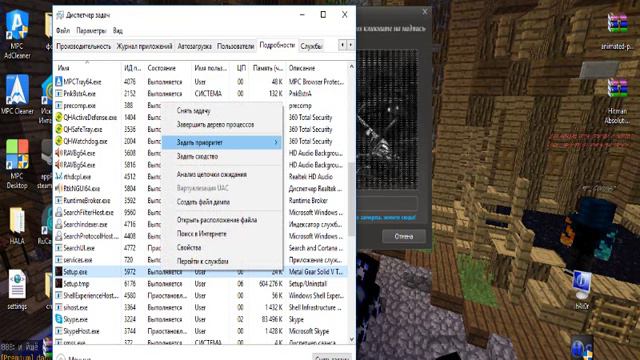Screen dimensions: 640x360
Task: Choose Перейти к службам menu entry
Action: tap(222, 261)
